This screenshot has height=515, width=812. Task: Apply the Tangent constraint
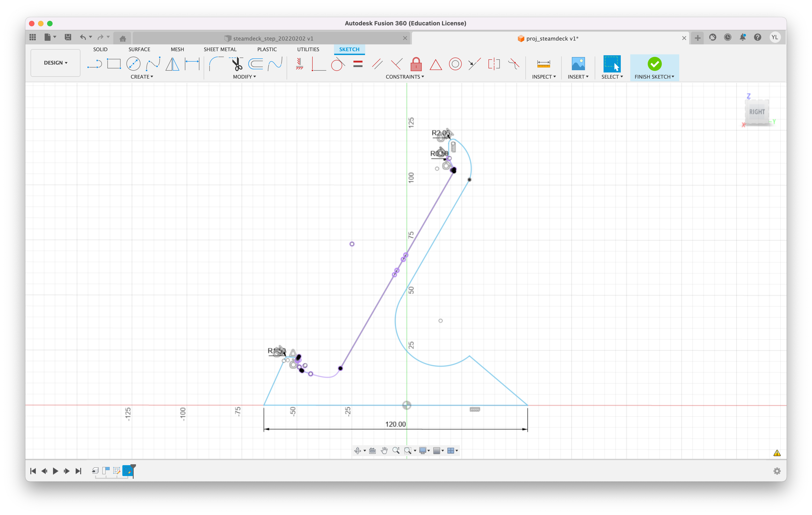point(337,64)
